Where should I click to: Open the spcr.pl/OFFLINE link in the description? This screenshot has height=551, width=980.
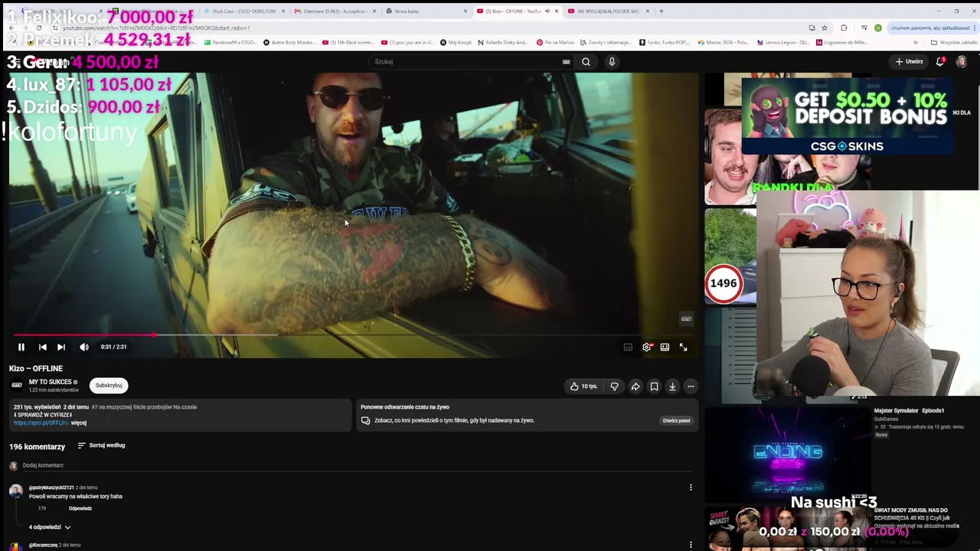[x=41, y=422]
